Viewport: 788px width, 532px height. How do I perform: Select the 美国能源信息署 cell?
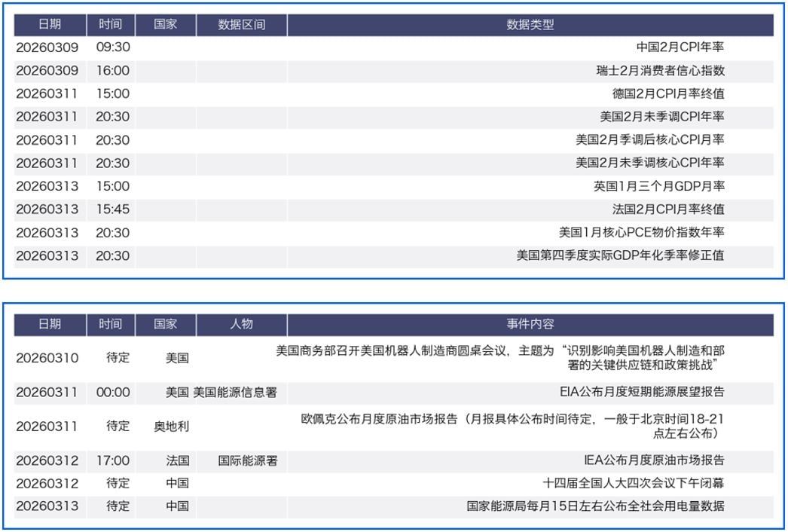pyautogui.click(x=235, y=393)
